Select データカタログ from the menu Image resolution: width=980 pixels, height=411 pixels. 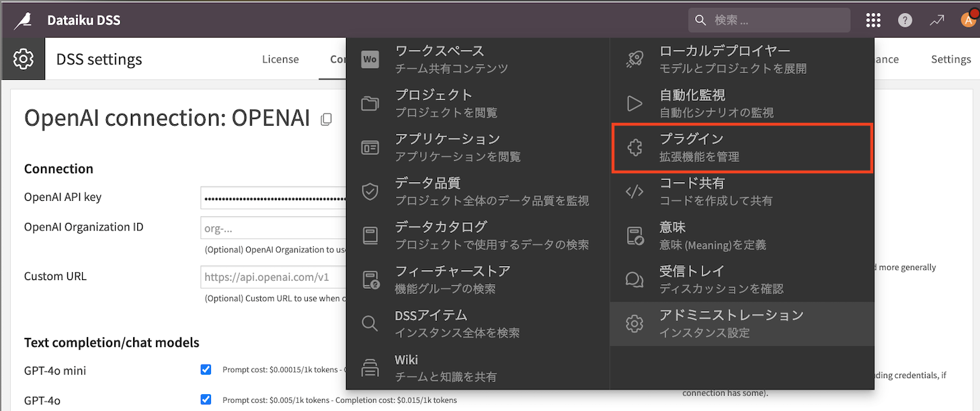point(478,236)
